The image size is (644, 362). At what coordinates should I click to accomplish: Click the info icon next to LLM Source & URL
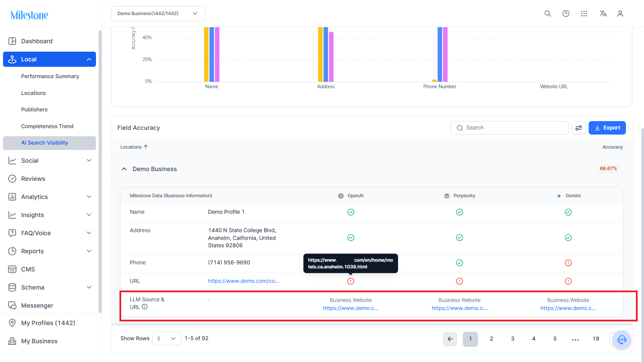pos(145,307)
